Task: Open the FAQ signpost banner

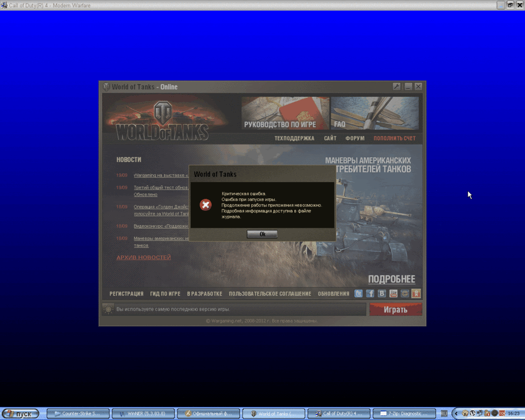Action: 375,113
